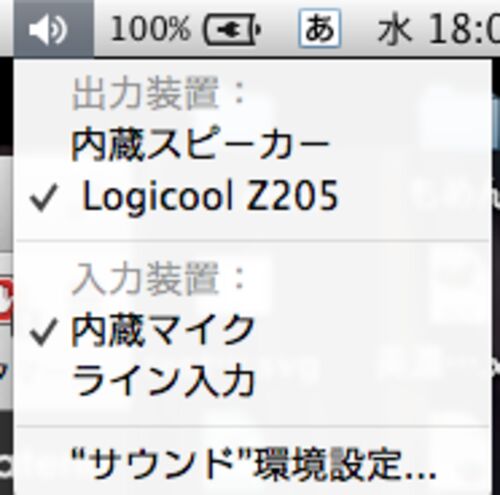Click the 入力装置 section header
The image size is (500, 495).
pyautogui.click(x=159, y=279)
